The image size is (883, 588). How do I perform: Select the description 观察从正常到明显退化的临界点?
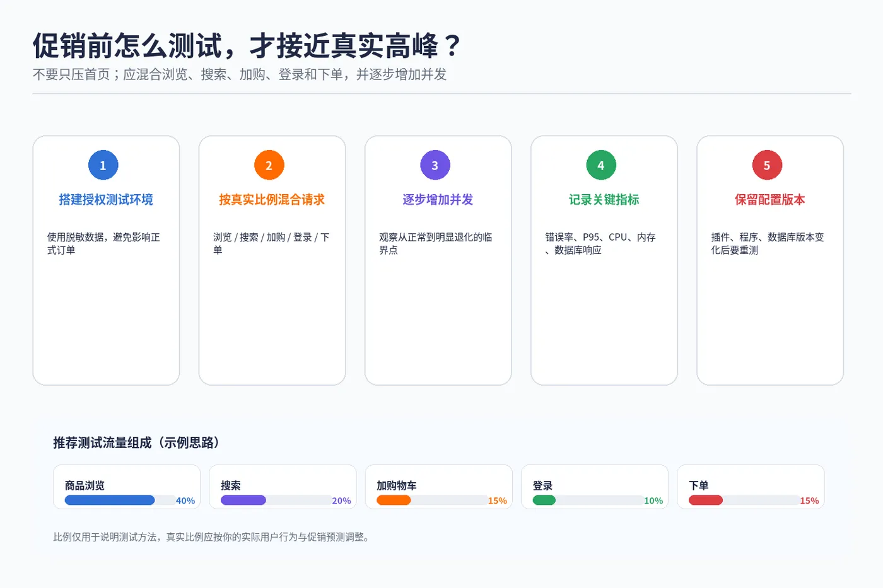tap(436, 243)
